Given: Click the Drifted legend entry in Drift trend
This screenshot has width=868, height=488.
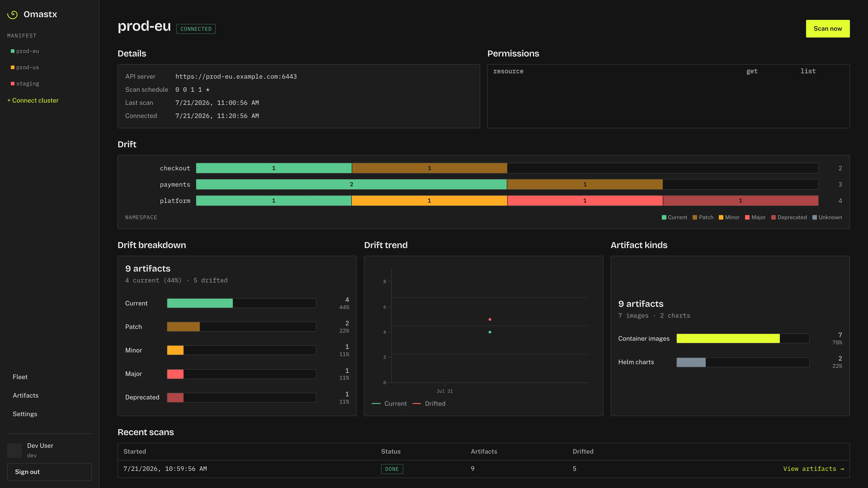Looking at the screenshot, I should pyautogui.click(x=429, y=404).
